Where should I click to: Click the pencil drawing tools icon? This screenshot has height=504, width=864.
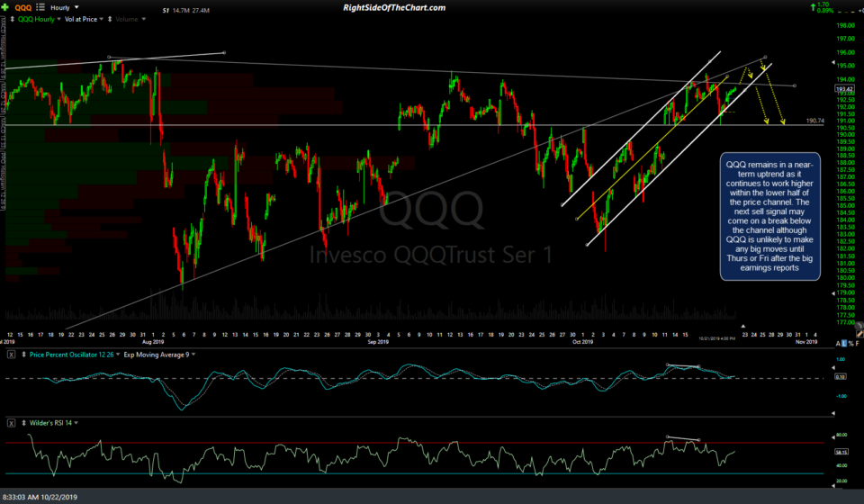point(860,334)
